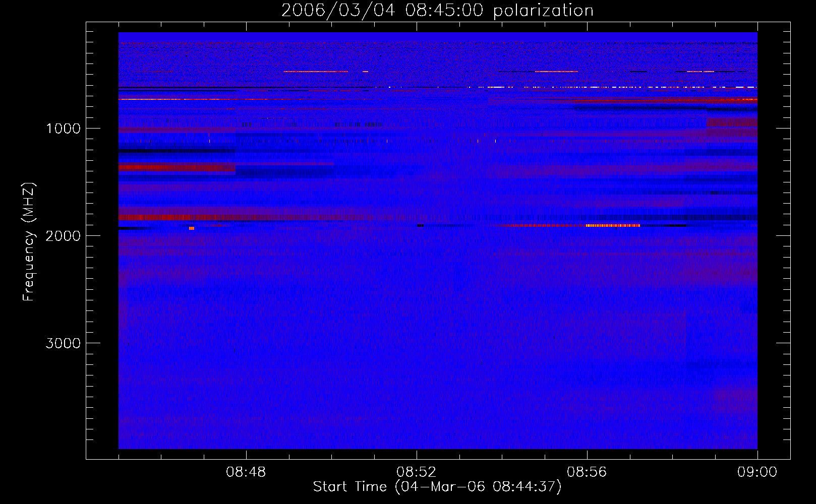Image resolution: width=816 pixels, height=504 pixels.
Task: Click the plot title '2006/03/04 08:45:00 polarization'
Action: point(437,10)
